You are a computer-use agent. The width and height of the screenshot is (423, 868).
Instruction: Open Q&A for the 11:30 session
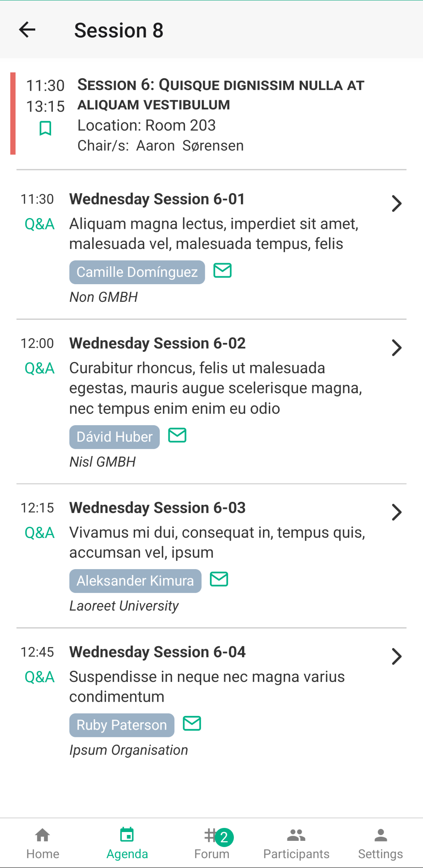(x=40, y=224)
